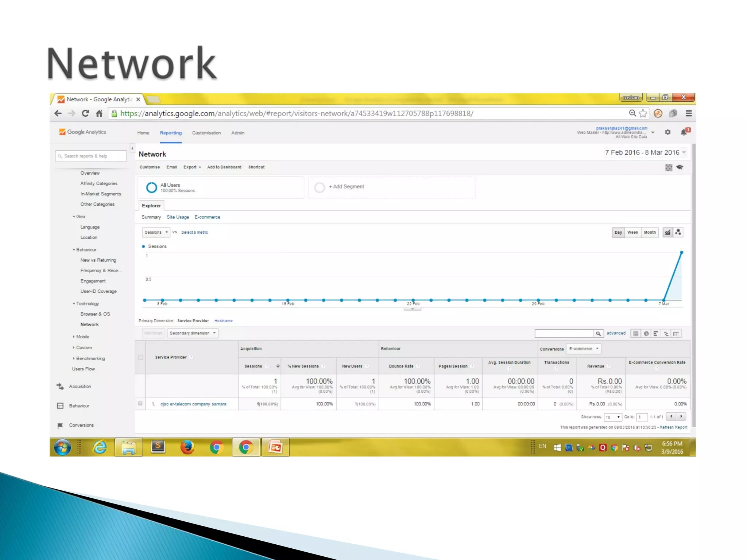Click the Search reports & help field

(91, 156)
